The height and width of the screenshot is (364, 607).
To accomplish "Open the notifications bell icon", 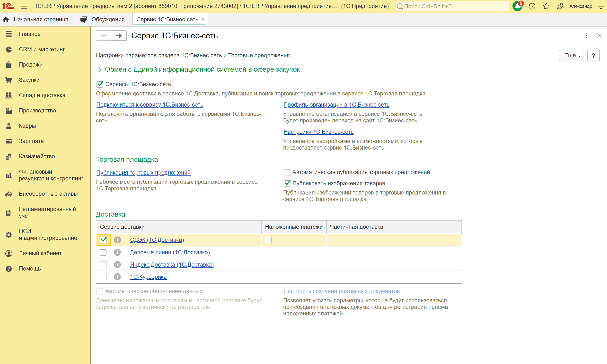I will point(517,6).
